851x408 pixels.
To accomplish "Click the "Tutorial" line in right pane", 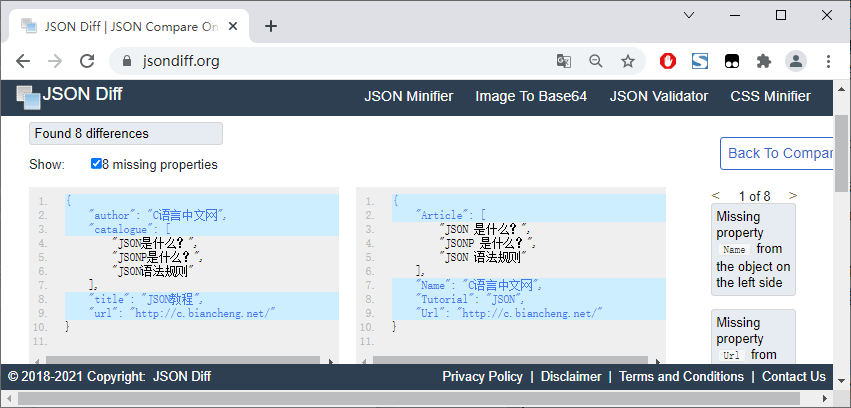I will point(529,299).
